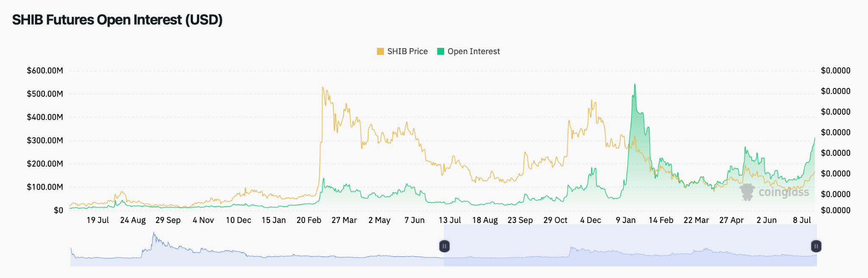Click the $300.00M axis label
The image size is (868, 278).
(x=45, y=140)
